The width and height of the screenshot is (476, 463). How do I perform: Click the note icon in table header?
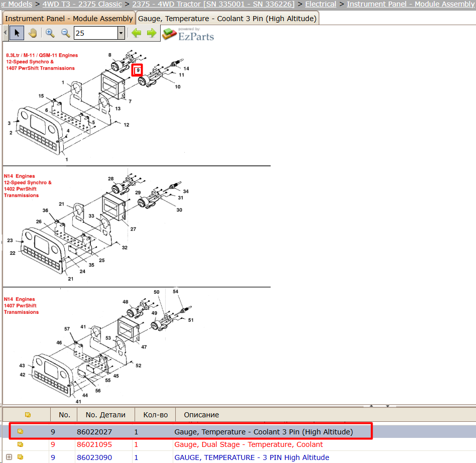pos(28,415)
